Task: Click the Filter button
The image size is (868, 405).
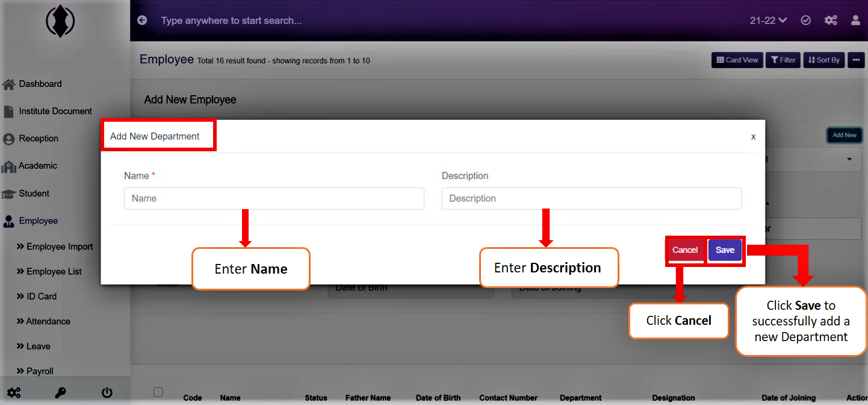Action: click(x=783, y=60)
